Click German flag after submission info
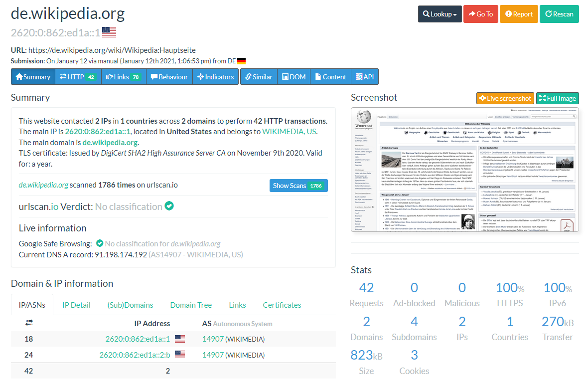 (x=242, y=61)
